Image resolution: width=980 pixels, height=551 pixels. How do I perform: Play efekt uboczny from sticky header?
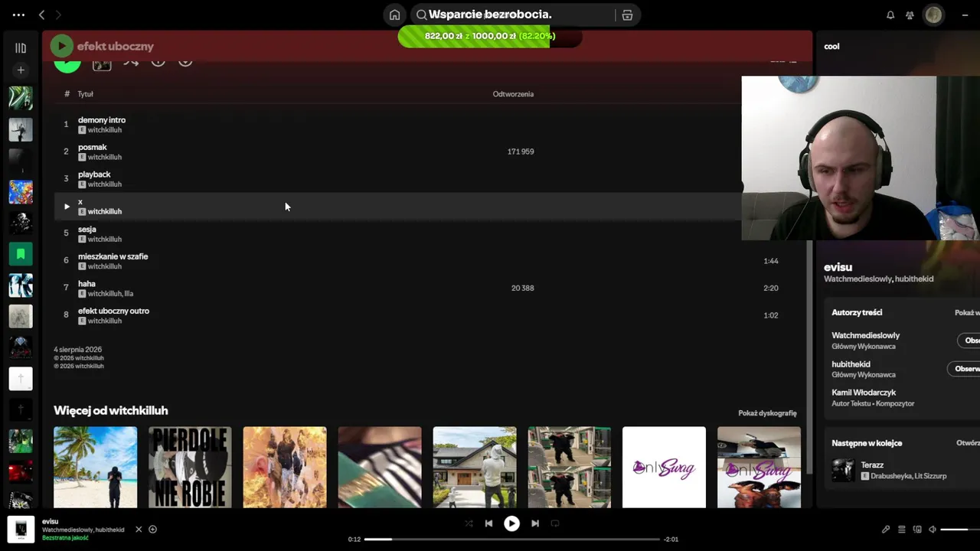pos(62,46)
